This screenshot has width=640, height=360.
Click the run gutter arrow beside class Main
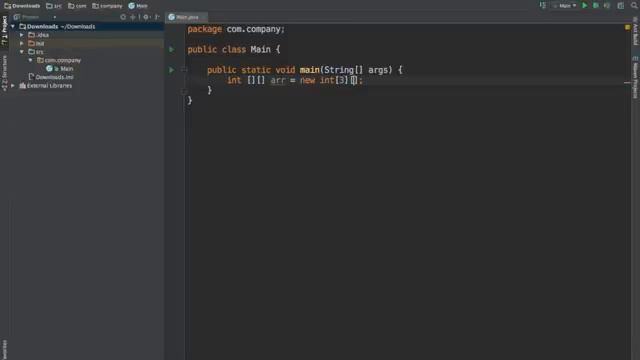coord(171,49)
